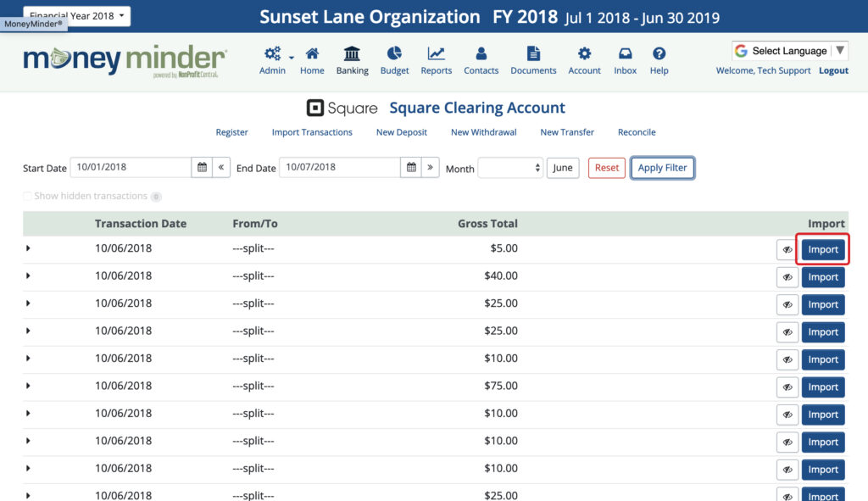Click the From/To column header

(x=254, y=224)
